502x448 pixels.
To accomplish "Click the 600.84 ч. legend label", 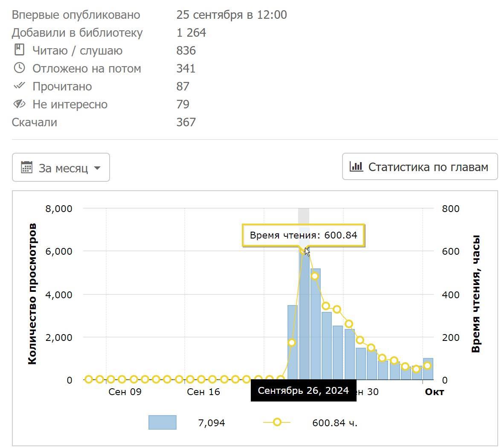I will (x=335, y=423).
